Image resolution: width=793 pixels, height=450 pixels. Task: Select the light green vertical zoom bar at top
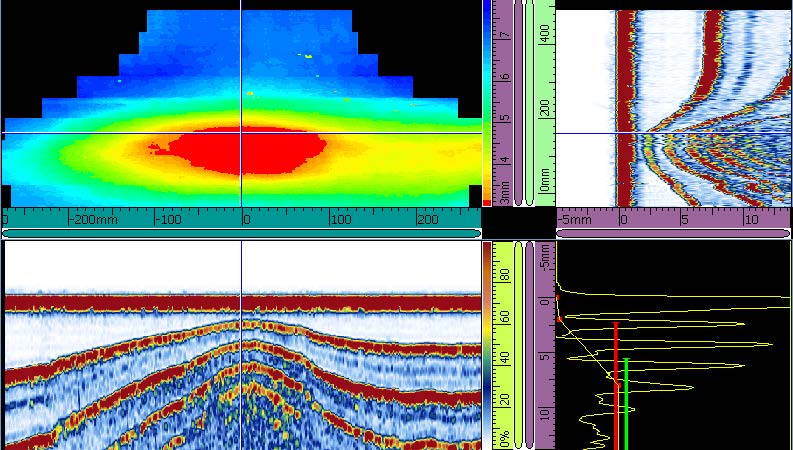(x=530, y=103)
